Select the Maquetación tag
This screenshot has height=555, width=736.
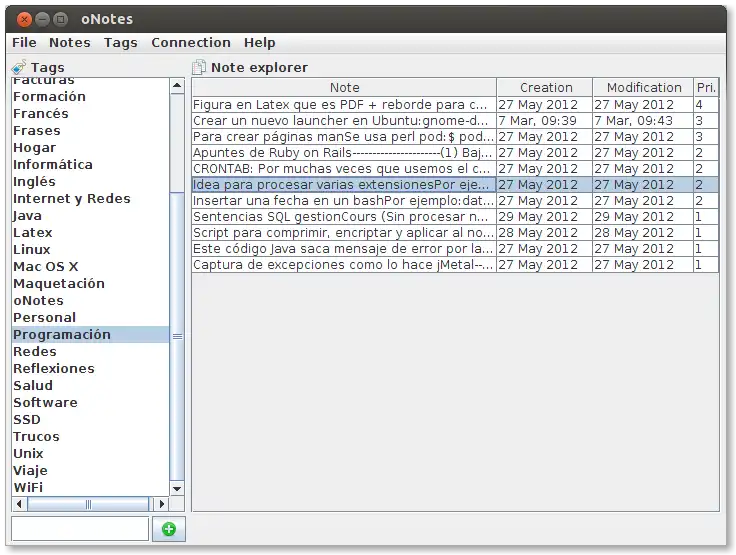tap(90, 283)
